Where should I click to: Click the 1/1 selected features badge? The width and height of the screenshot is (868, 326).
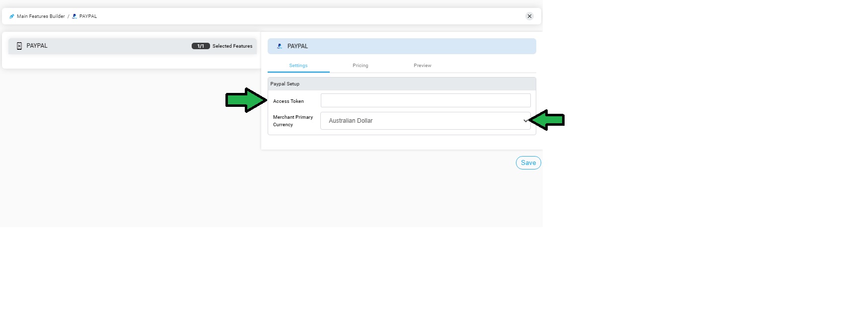tap(201, 46)
